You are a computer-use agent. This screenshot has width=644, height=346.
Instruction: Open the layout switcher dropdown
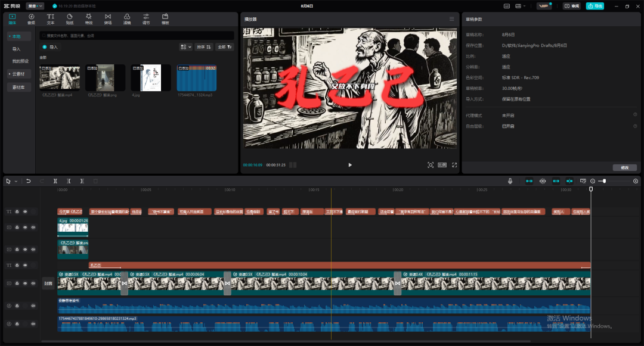tap(521, 6)
